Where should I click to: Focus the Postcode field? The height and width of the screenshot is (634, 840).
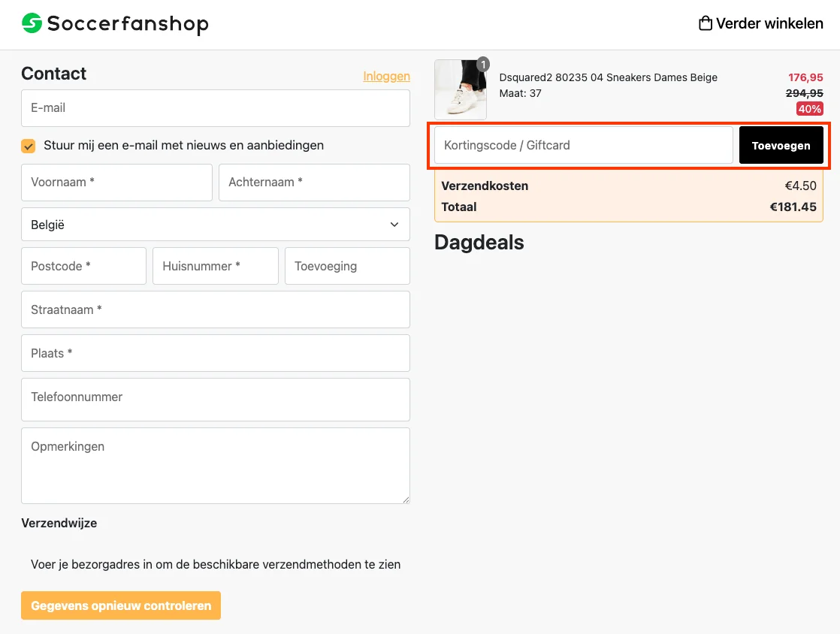(83, 266)
